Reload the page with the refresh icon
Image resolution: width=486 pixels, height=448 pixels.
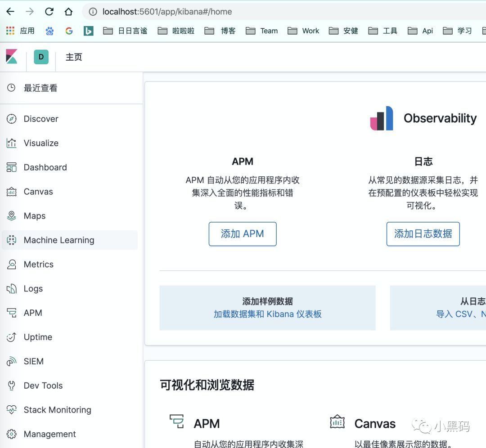49,11
